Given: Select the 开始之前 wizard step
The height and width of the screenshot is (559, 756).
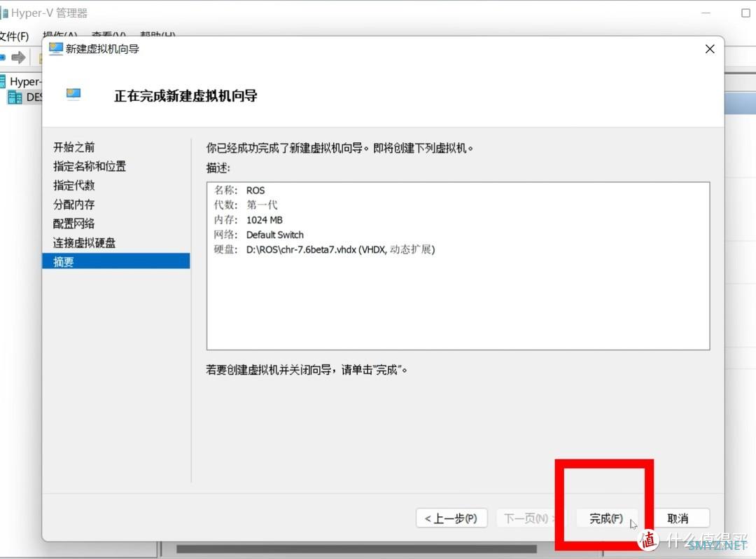Looking at the screenshot, I should [73, 147].
